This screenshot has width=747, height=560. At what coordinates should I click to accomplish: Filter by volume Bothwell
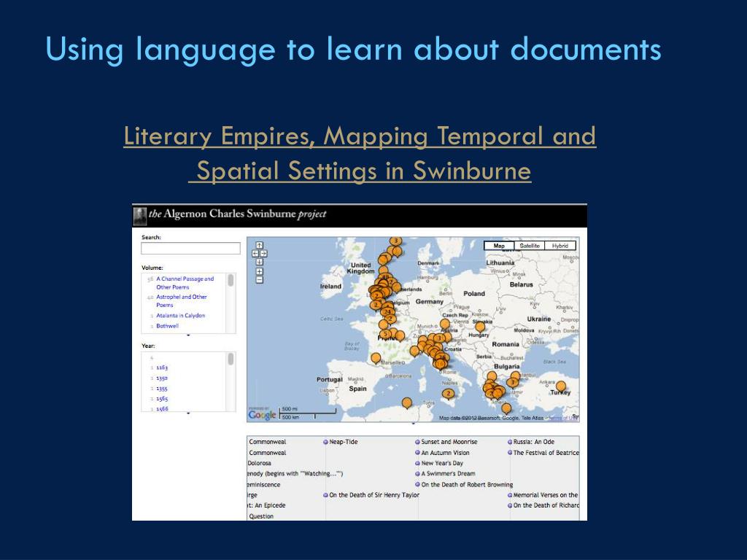167,326
